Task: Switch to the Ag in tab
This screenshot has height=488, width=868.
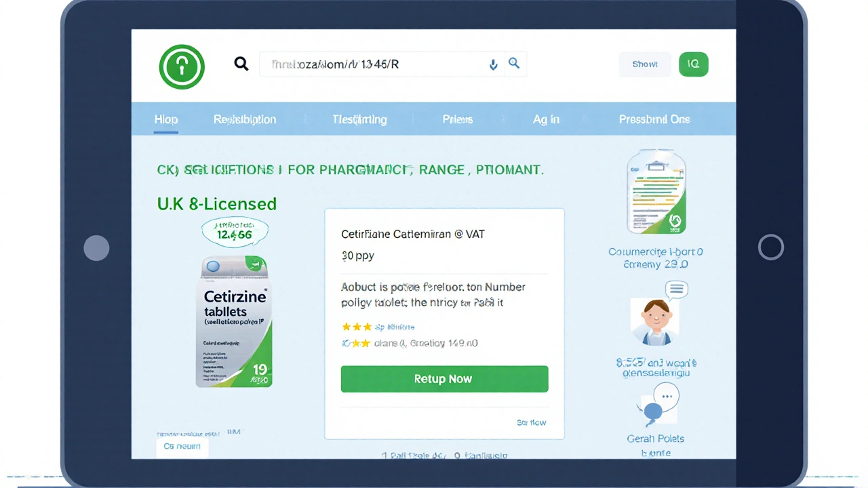Action: pyautogui.click(x=546, y=119)
